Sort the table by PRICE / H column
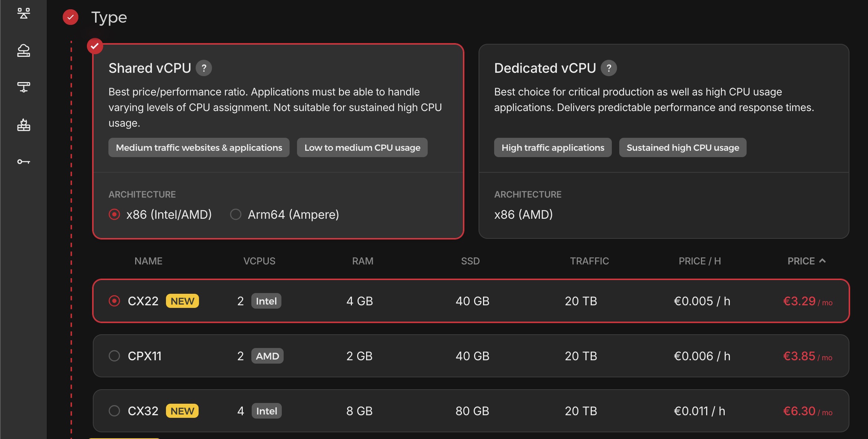The width and height of the screenshot is (868, 439). pyautogui.click(x=699, y=261)
